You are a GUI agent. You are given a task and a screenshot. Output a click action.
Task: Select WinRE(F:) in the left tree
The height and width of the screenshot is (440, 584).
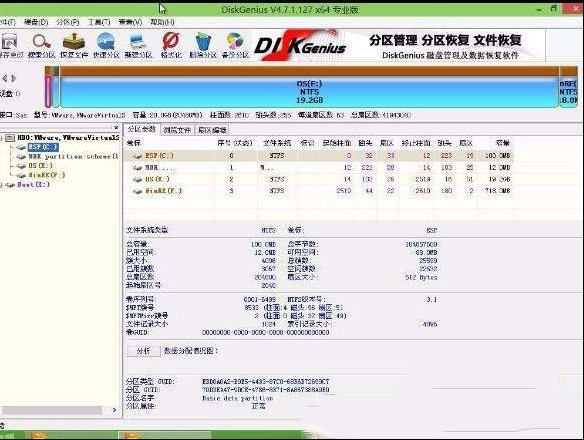click(47, 175)
